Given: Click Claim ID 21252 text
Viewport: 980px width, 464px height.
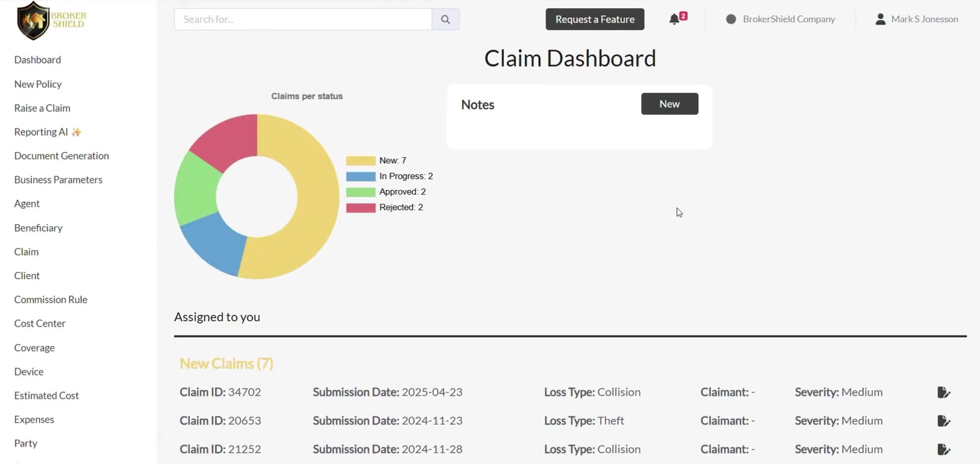Looking at the screenshot, I should (x=220, y=449).
